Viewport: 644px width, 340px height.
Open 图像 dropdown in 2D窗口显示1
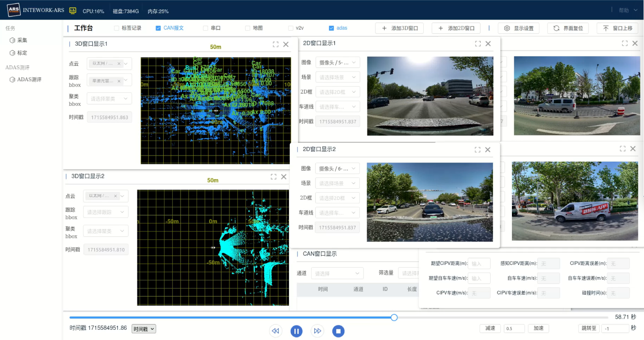pyautogui.click(x=337, y=63)
